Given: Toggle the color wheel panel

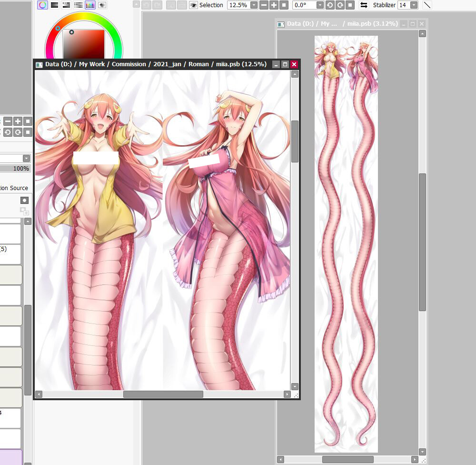Looking at the screenshot, I should (42, 5).
